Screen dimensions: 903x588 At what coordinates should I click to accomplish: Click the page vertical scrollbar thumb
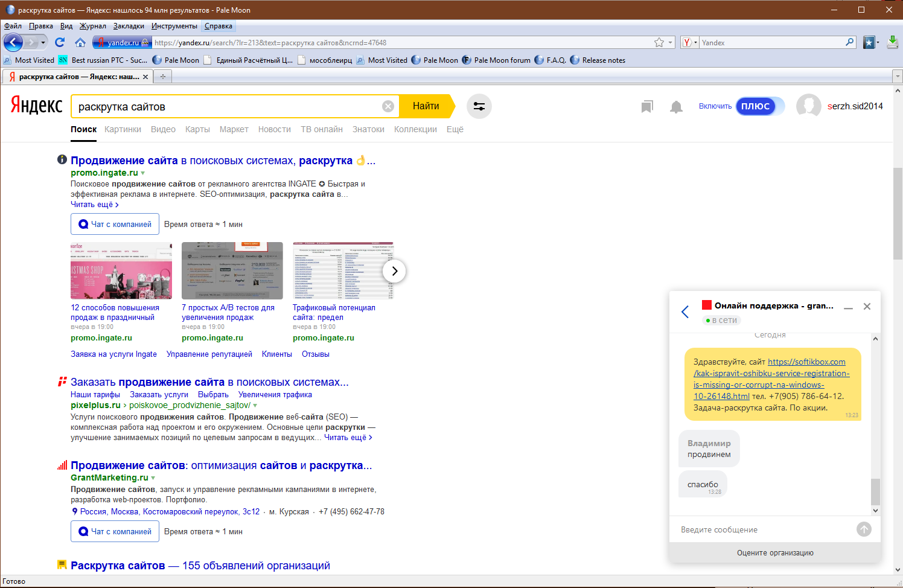tap(898, 213)
